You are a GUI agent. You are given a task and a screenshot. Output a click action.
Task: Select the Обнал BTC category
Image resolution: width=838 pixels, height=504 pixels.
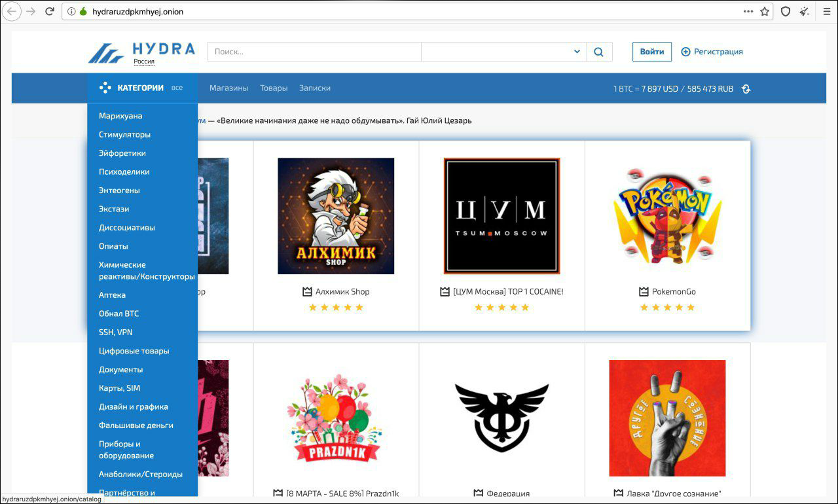pyautogui.click(x=119, y=314)
